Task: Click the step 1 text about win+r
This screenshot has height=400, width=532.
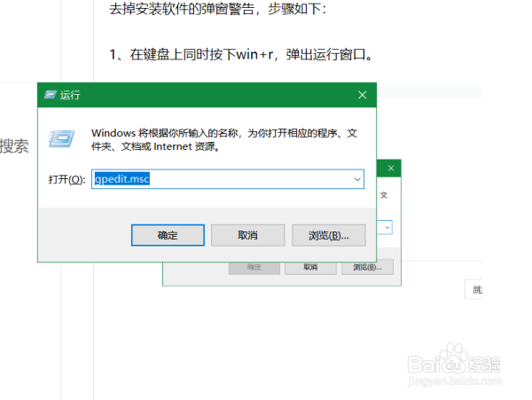Action: tap(241, 54)
